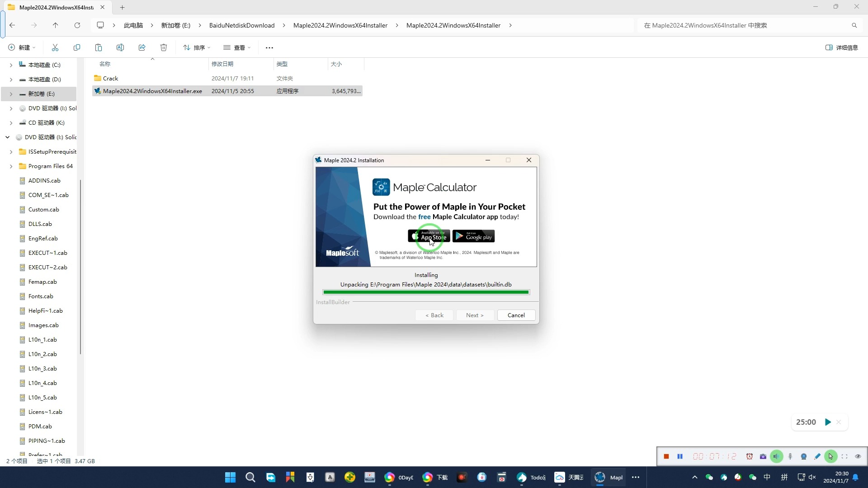868x488 pixels.
Task: Expand 新加卷 (E:) in navigation tree
Action: coord(11,94)
